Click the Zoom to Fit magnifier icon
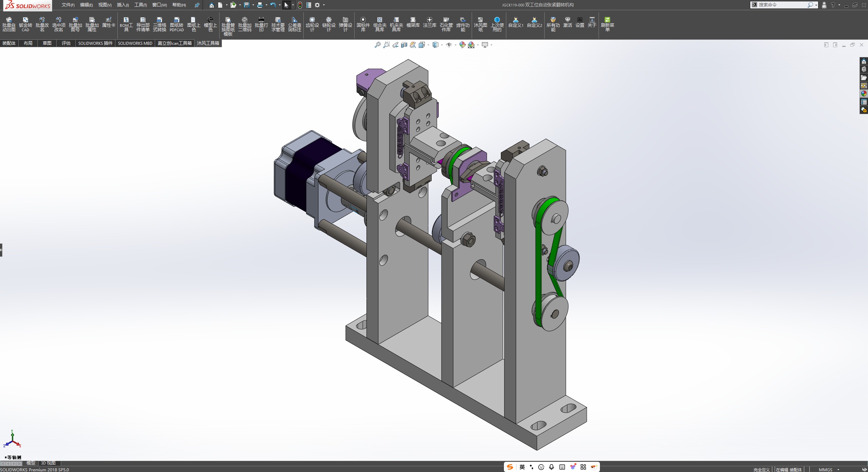The width and height of the screenshot is (868, 472). coord(377,45)
